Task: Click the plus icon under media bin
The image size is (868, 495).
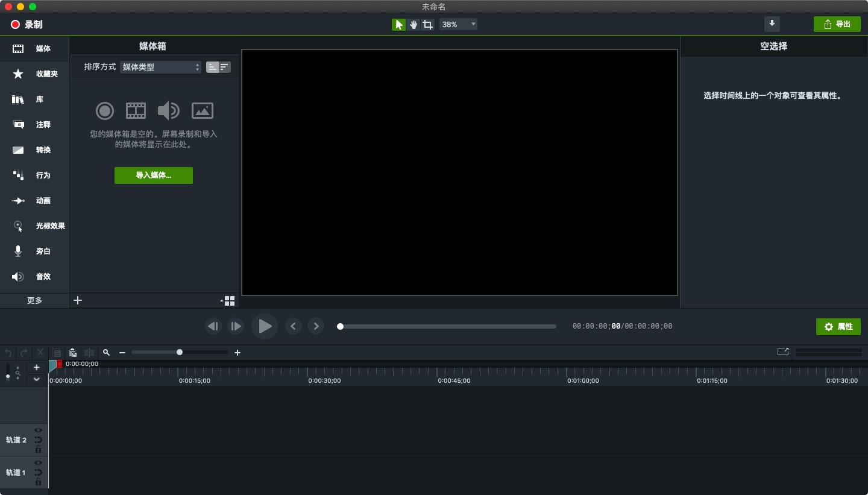Action: tap(78, 300)
